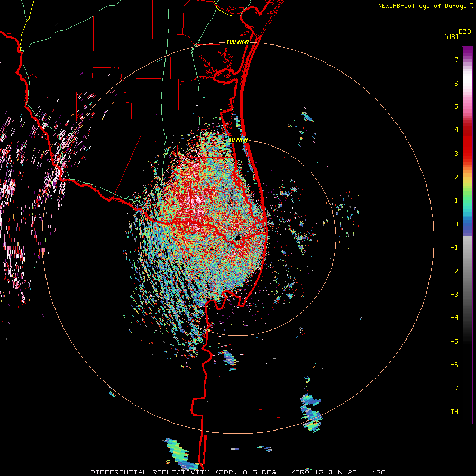Click the '50 NMI' range ring label

(x=239, y=140)
